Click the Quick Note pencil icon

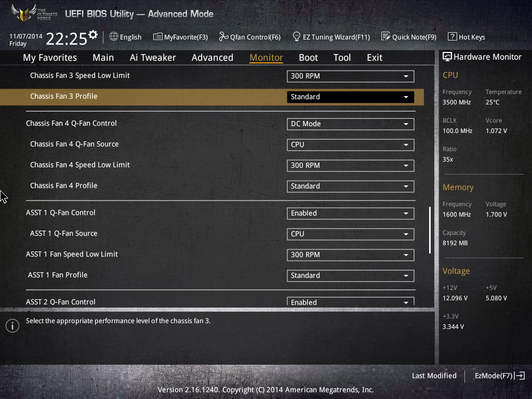coord(385,37)
